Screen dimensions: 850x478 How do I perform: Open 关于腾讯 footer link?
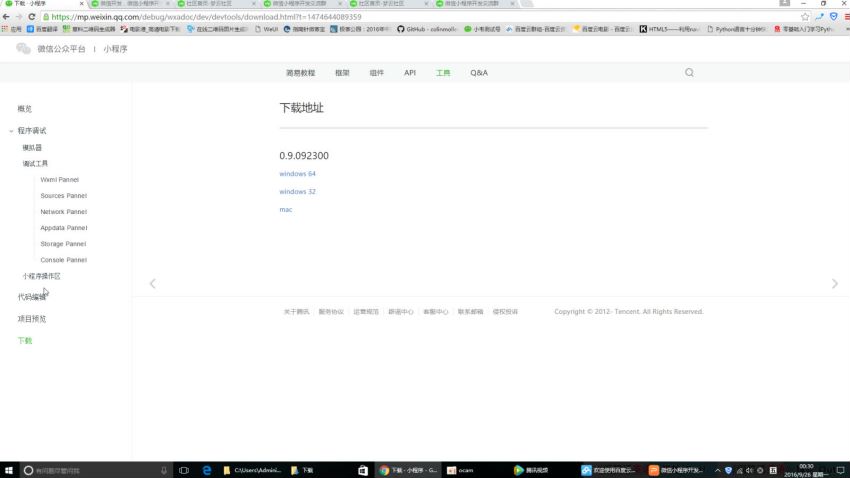pos(297,312)
